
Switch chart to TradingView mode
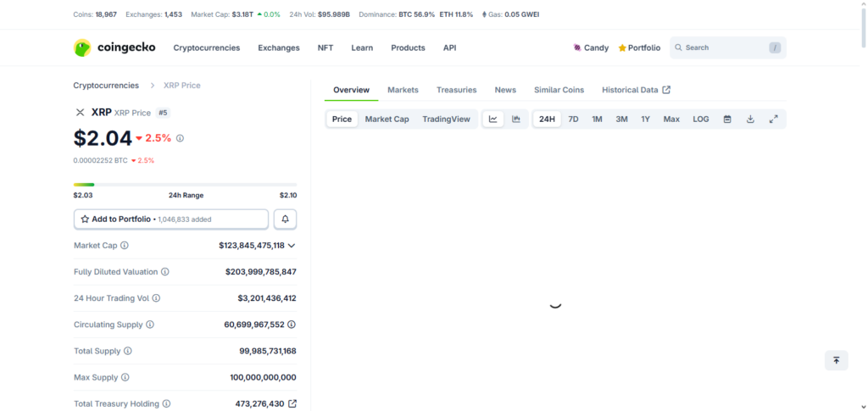[x=446, y=119]
